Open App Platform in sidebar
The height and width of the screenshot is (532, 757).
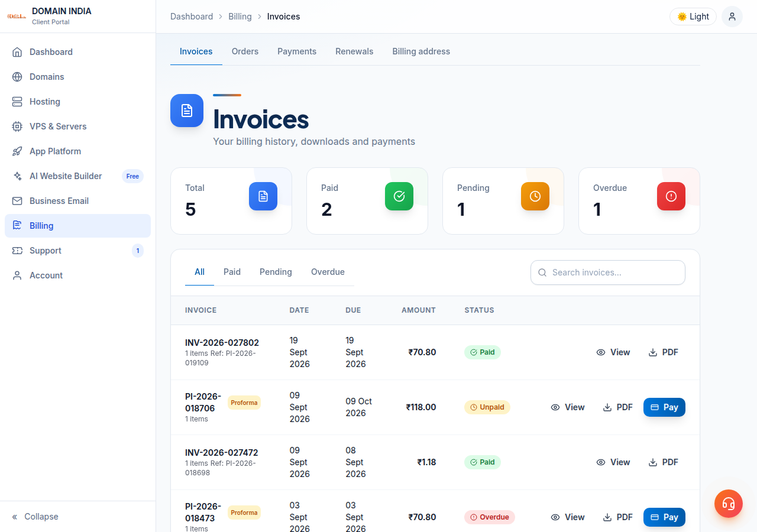pyautogui.click(x=77, y=151)
